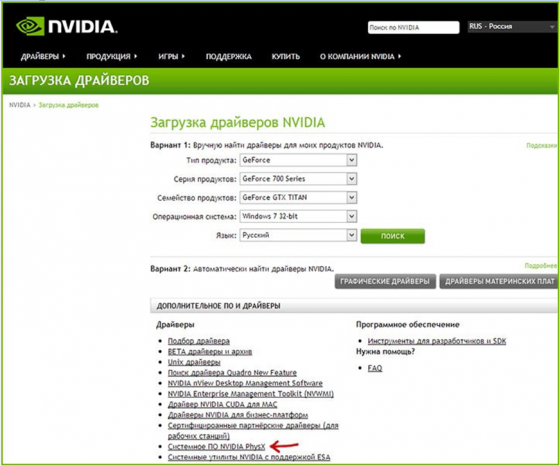
Task: Go to the ПОДДЕРЖКА menu item
Action: click(229, 56)
